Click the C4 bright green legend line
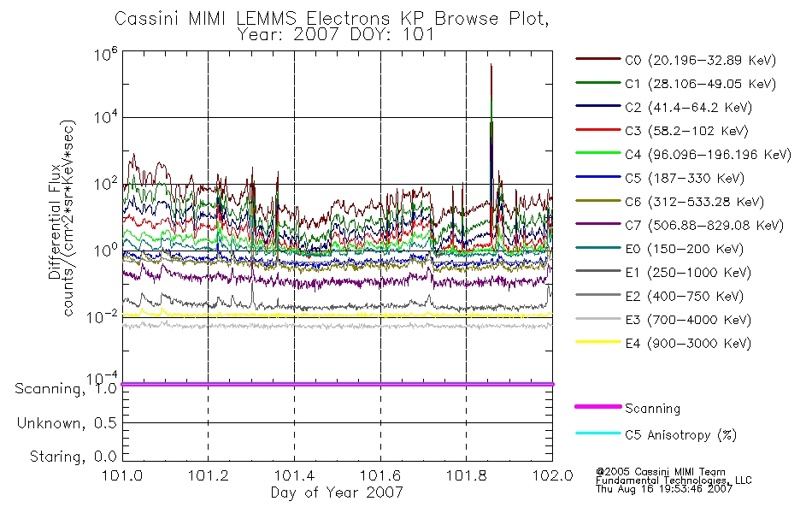 click(x=598, y=153)
